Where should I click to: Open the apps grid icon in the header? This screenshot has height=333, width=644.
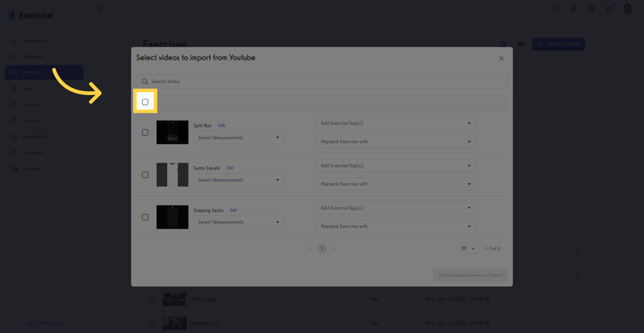(x=591, y=9)
